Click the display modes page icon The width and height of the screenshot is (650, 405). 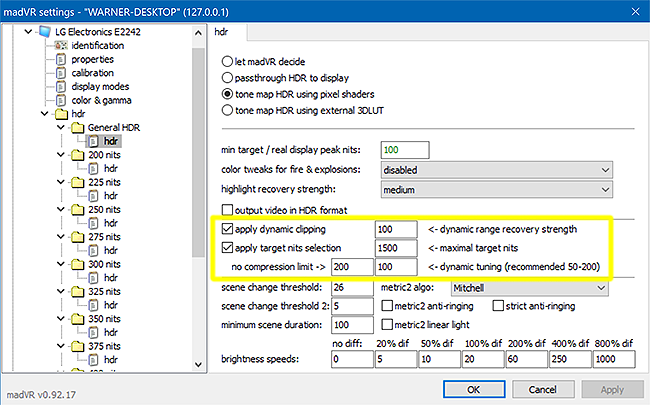coord(61,87)
